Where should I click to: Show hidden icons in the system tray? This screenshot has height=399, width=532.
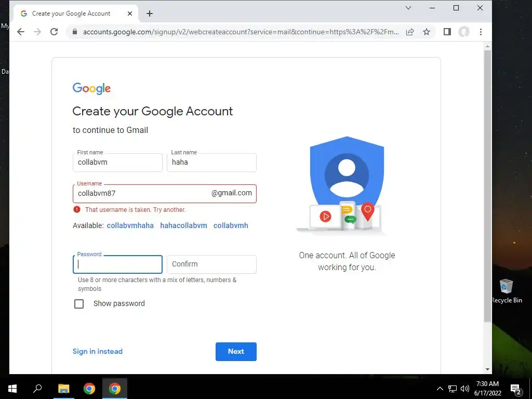pyautogui.click(x=440, y=389)
